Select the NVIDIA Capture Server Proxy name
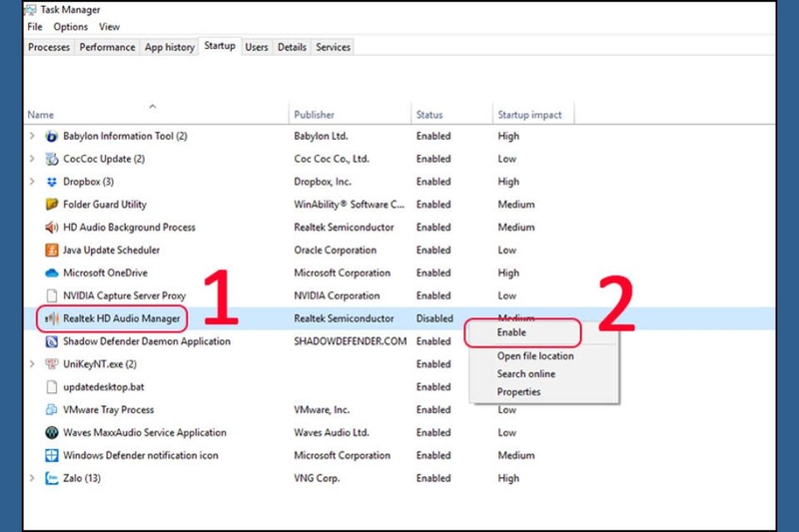Image resolution: width=799 pixels, height=532 pixels. click(x=124, y=295)
